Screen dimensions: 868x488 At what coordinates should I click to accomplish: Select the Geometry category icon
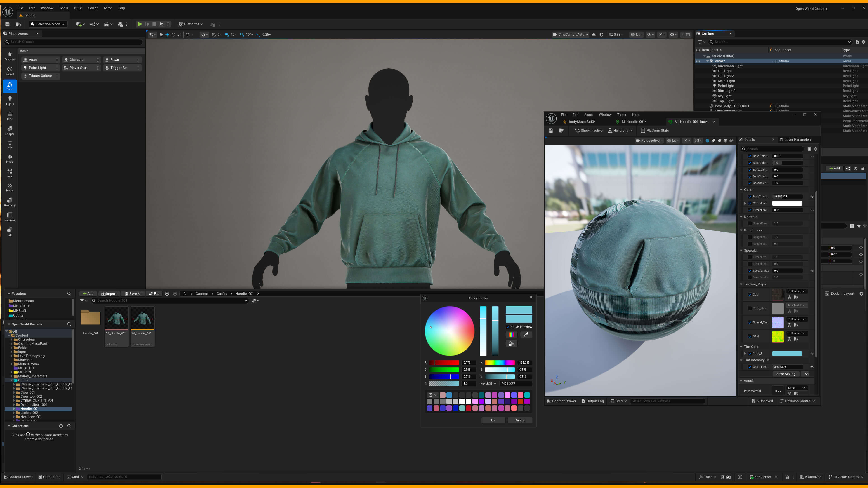click(10, 202)
